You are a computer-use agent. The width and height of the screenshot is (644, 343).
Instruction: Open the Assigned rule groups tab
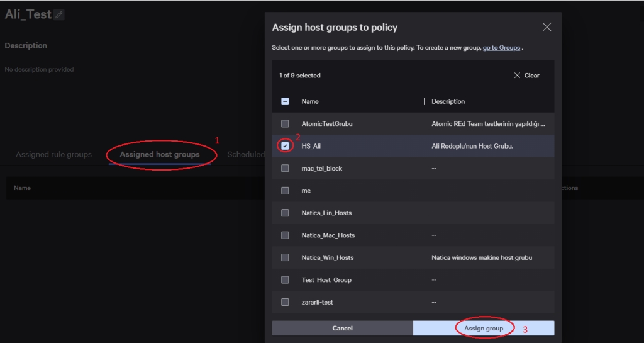click(53, 155)
